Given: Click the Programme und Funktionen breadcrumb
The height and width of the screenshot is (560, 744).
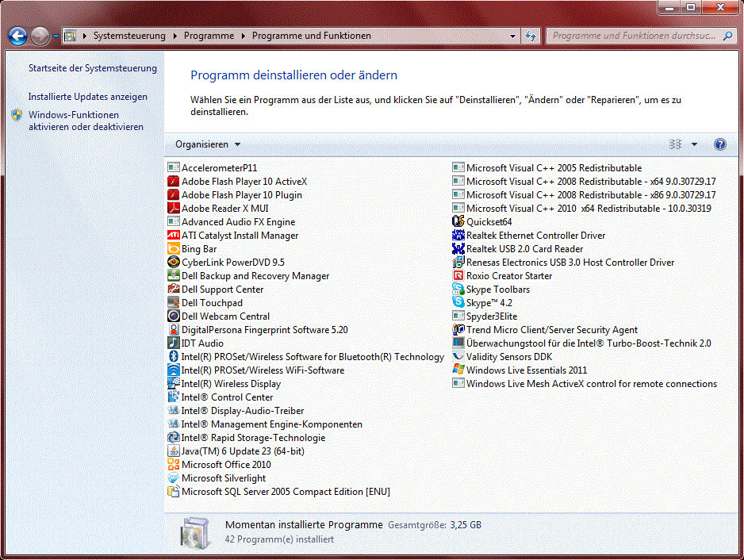Looking at the screenshot, I should (x=311, y=36).
